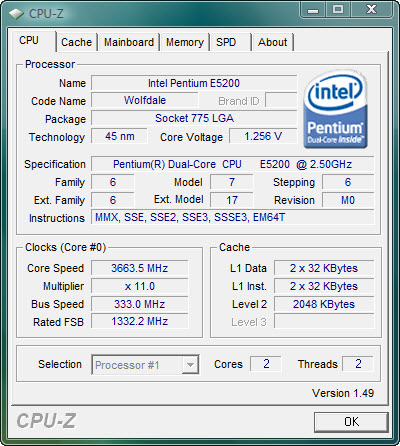Click the Core Speed value field
This screenshot has width=400, height=446.
(x=140, y=268)
